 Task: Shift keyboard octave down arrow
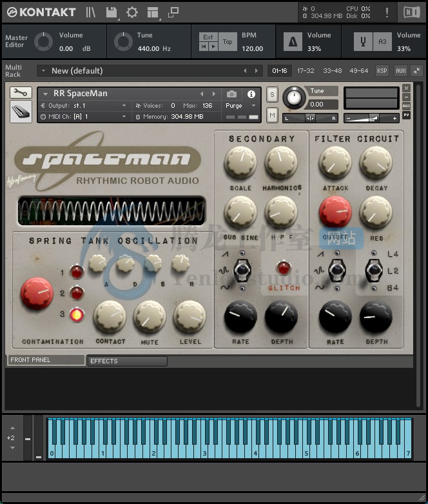[12, 448]
